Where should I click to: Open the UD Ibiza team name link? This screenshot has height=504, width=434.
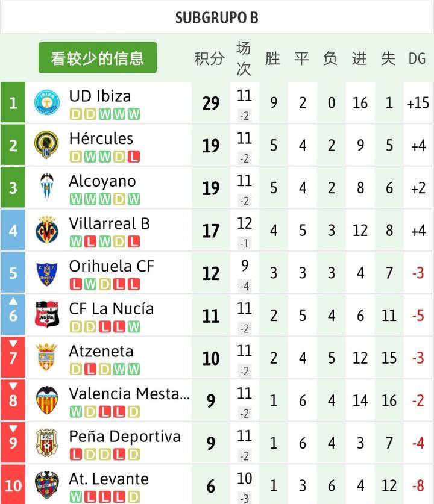pos(100,96)
